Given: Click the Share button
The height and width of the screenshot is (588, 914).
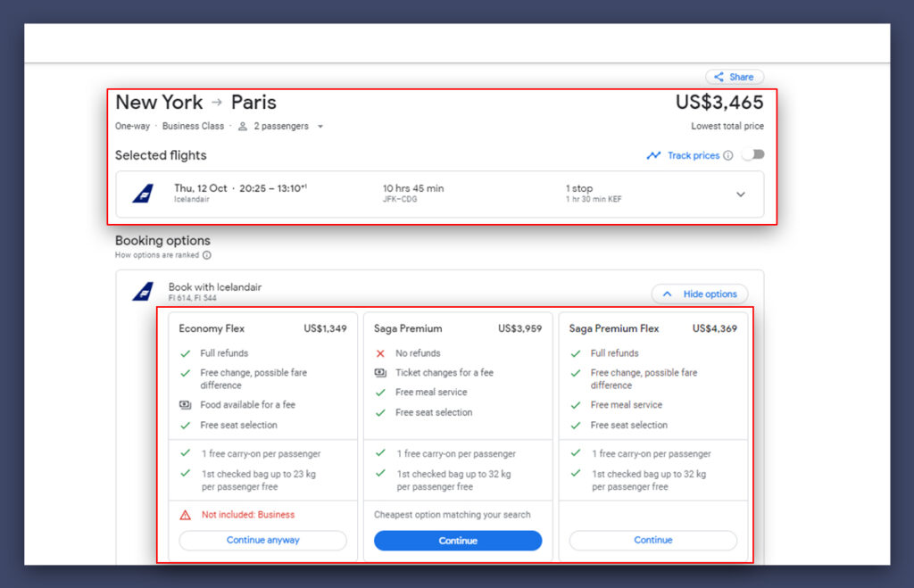Looking at the screenshot, I should coord(734,77).
